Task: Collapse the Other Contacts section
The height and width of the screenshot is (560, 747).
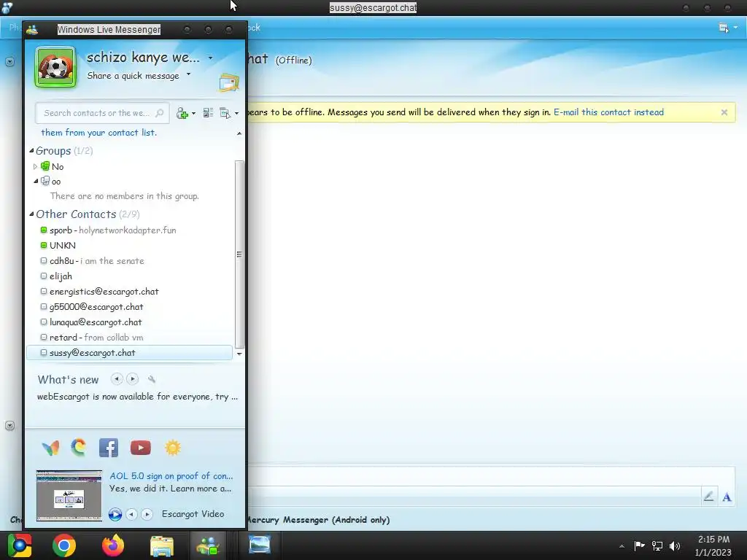Action: tap(32, 214)
